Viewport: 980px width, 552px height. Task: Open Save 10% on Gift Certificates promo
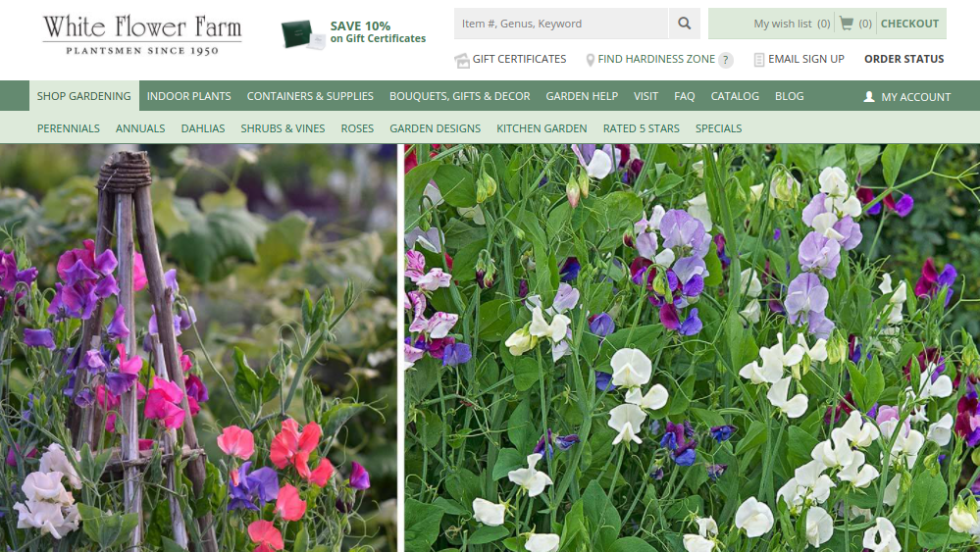378,31
